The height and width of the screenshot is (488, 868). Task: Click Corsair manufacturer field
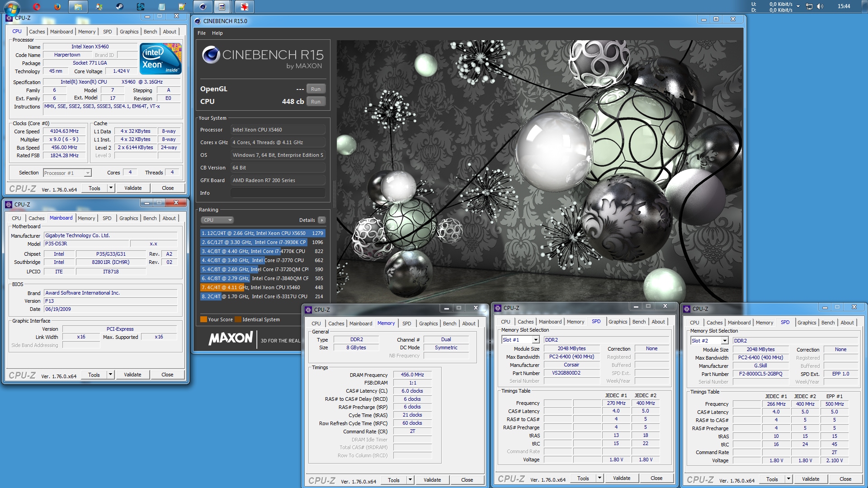pyautogui.click(x=571, y=365)
